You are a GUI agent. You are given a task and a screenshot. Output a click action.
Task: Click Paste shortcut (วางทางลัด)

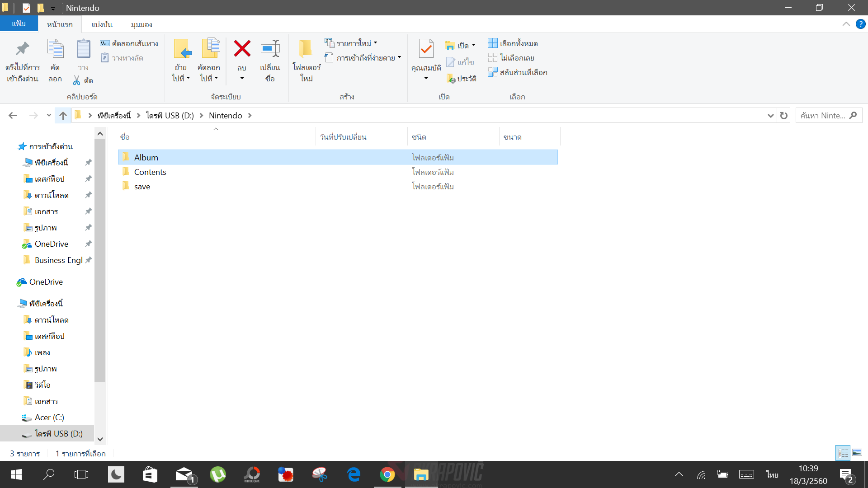(122, 58)
